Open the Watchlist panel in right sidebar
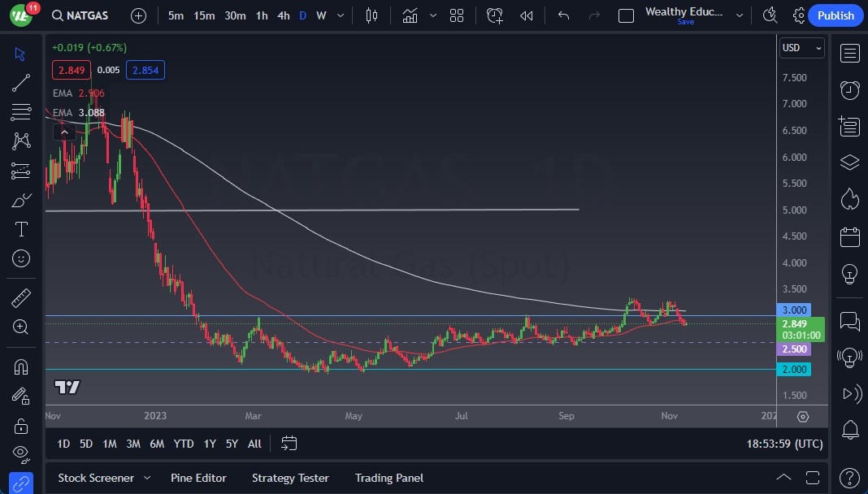Image resolution: width=868 pixels, height=494 pixels. point(849,54)
